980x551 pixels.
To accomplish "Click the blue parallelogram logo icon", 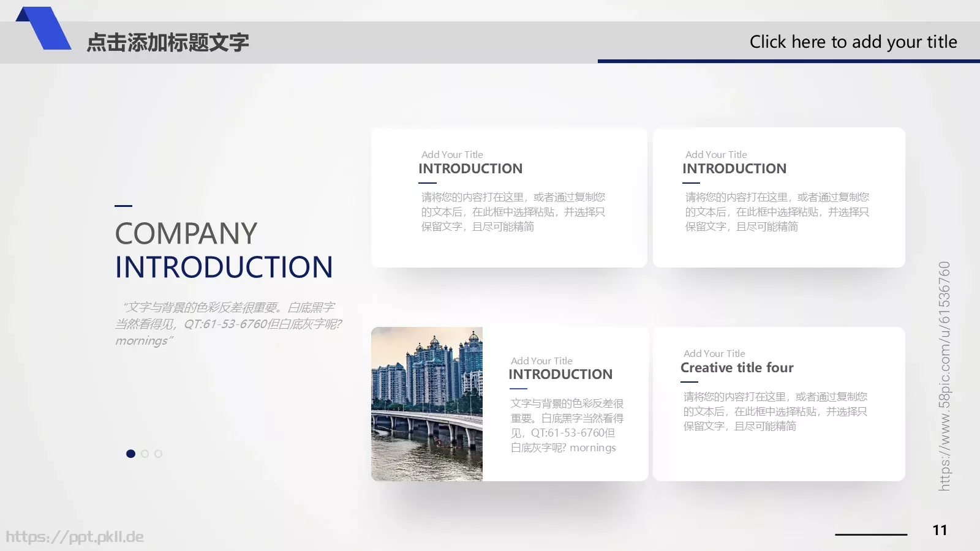I will 43,28.
